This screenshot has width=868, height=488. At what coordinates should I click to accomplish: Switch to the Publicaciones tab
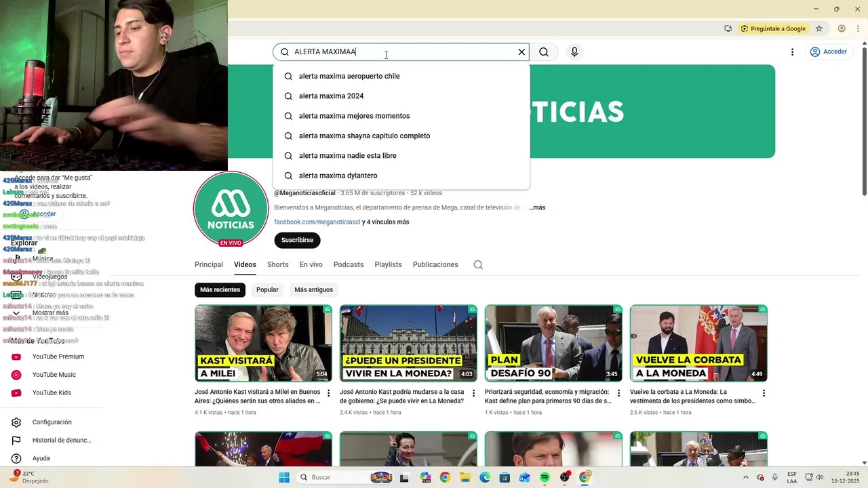[x=435, y=264]
